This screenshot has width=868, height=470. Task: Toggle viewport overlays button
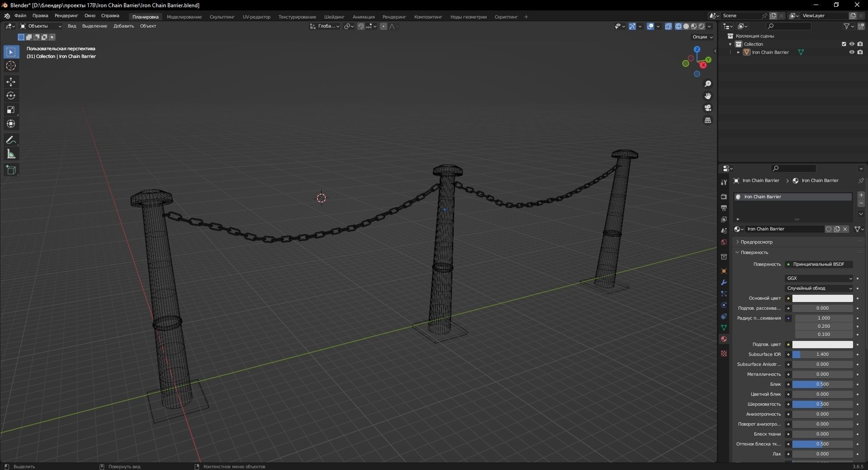click(650, 26)
